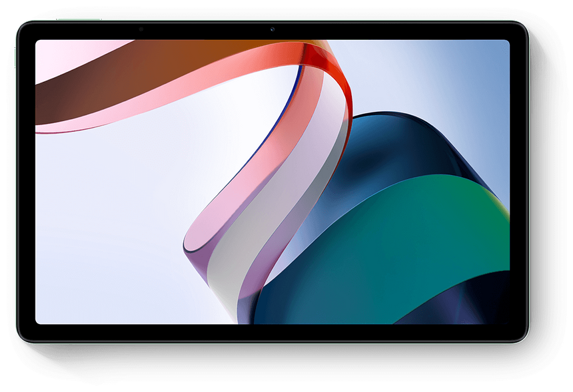Click the tablet's right black bezel
The height and width of the screenshot is (392, 573).
(x=518, y=181)
